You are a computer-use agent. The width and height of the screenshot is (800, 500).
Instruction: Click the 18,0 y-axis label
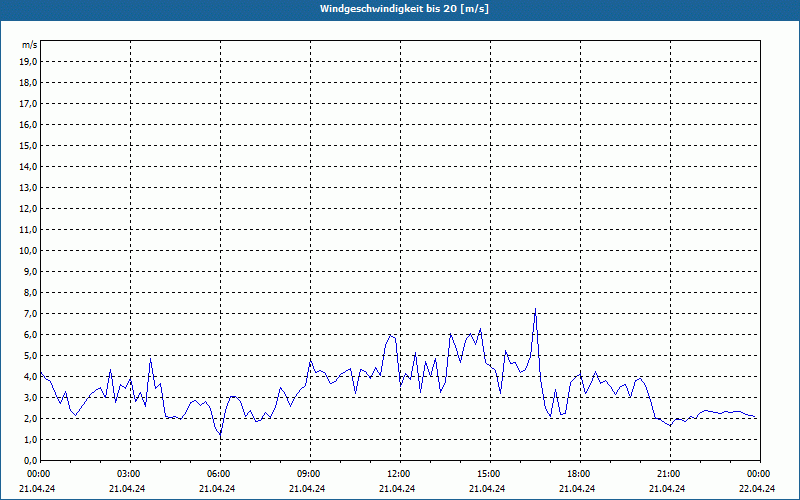point(28,83)
